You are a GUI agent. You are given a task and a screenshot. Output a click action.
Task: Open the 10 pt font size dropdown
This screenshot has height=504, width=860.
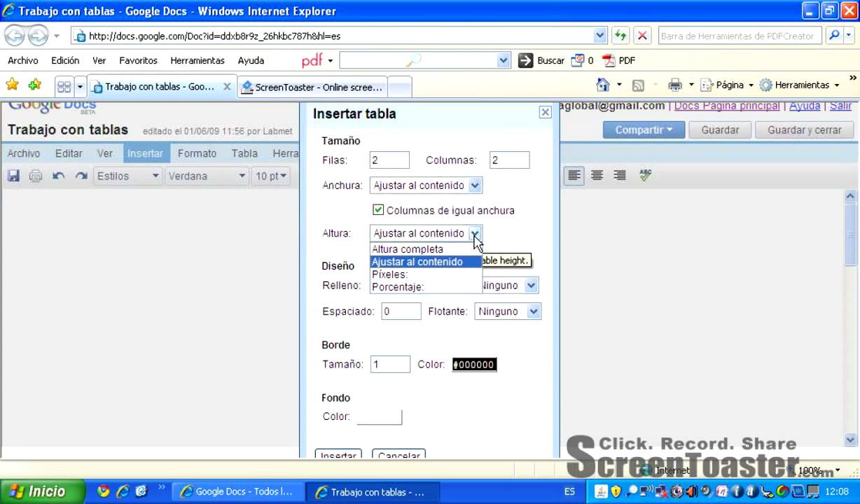point(271,176)
